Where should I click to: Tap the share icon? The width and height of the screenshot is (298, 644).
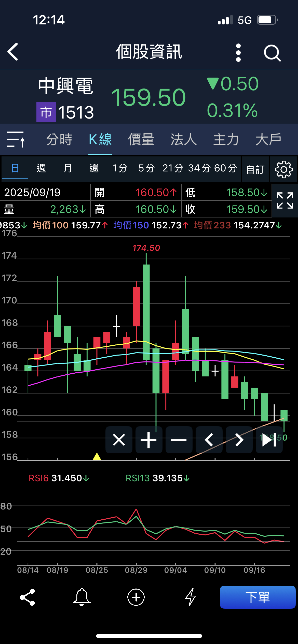tap(27, 597)
